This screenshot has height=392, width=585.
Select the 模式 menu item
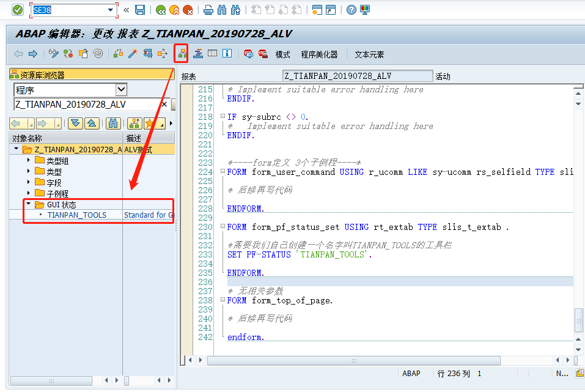pos(282,54)
